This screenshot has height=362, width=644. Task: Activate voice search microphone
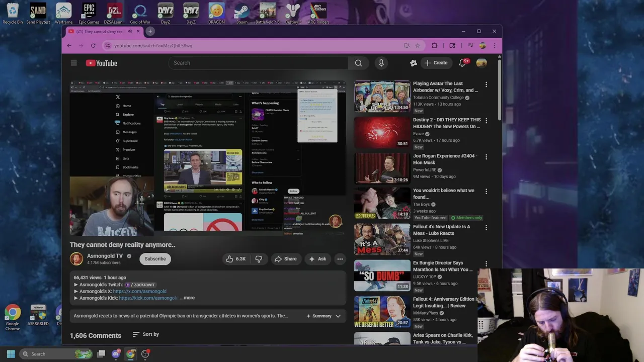pyautogui.click(x=381, y=63)
